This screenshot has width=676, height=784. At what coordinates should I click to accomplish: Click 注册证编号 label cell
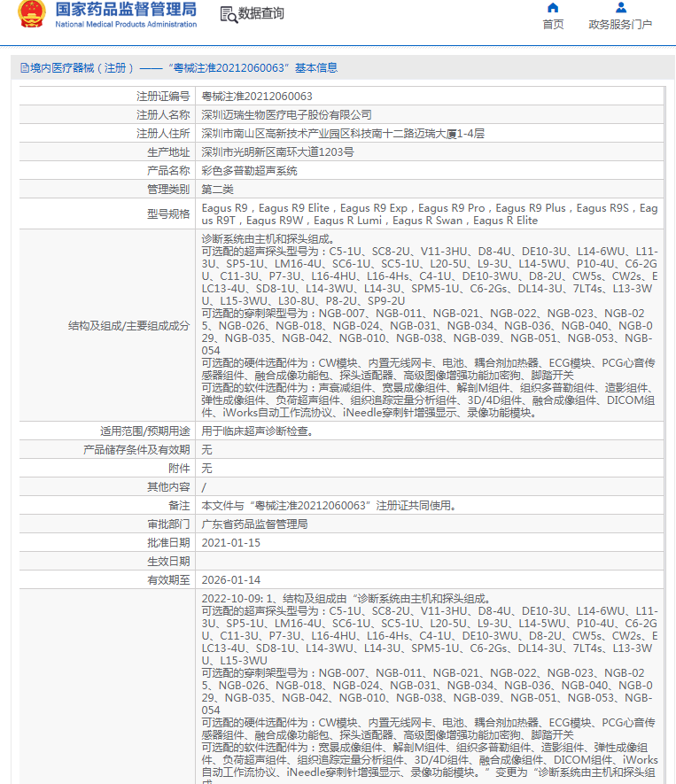point(163,96)
